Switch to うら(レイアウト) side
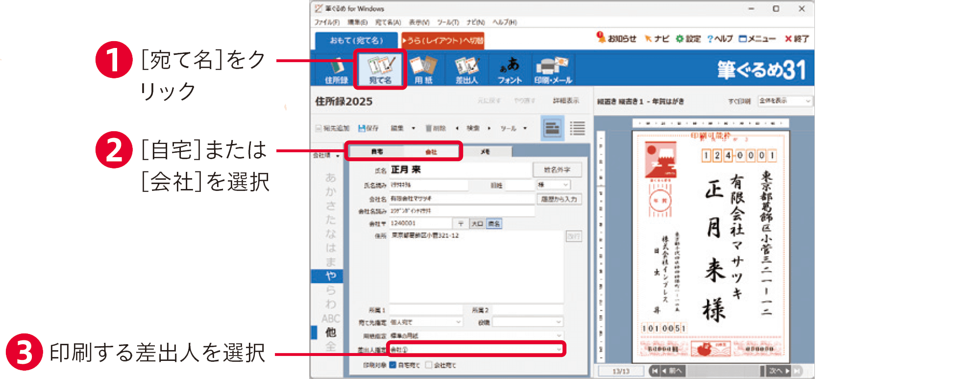 (x=442, y=40)
